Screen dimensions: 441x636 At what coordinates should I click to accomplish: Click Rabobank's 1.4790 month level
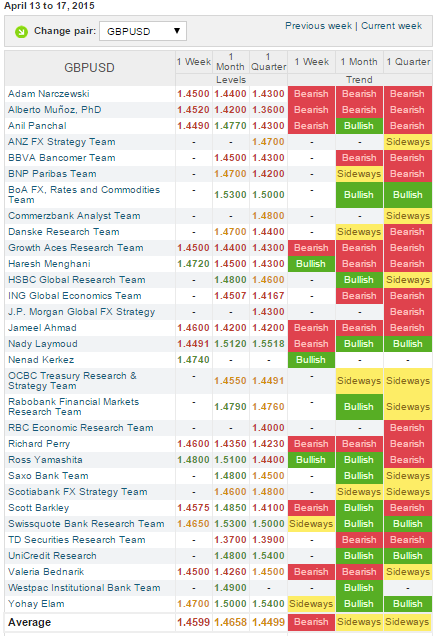click(x=230, y=407)
